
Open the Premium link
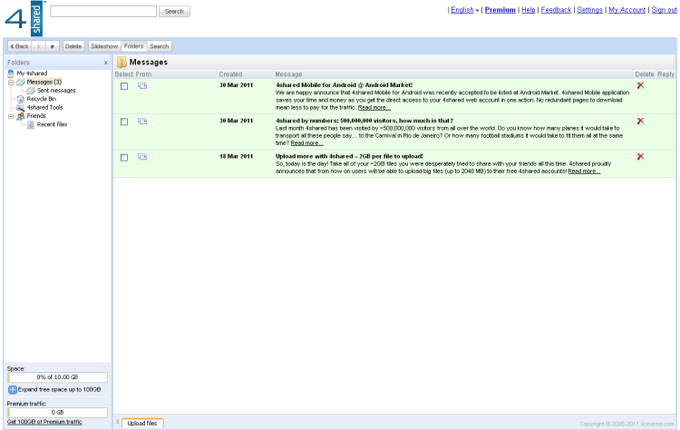click(500, 10)
